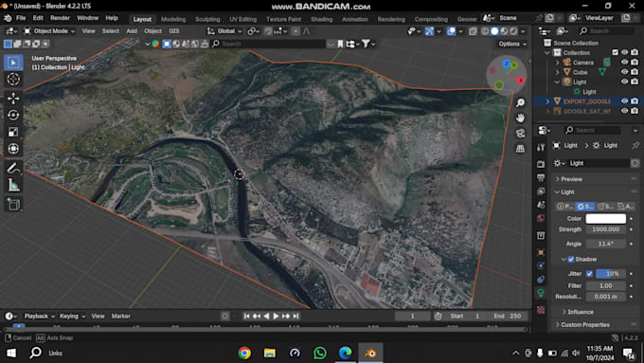Viewport: 644px width, 363px height.
Task: Hide the EXPORT_GOOGLE object in viewport
Action: (x=625, y=101)
